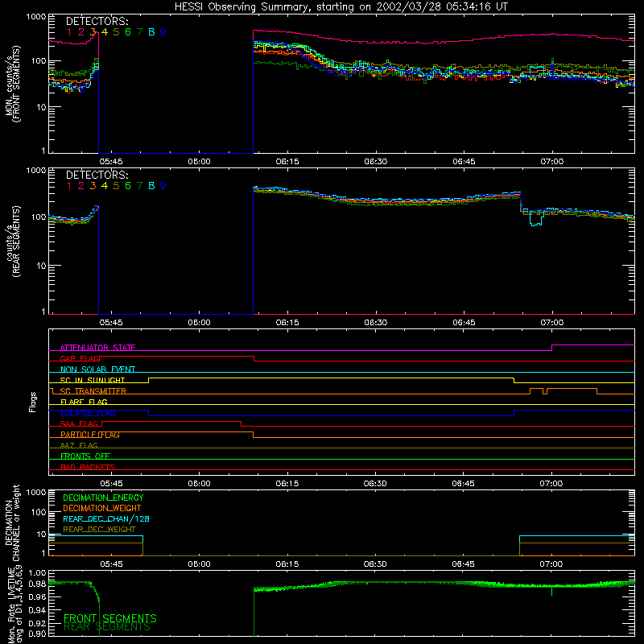The width and height of the screenshot is (644, 644).
Task: Select detector 4 in rear segments legend
Action: click(105, 186)
